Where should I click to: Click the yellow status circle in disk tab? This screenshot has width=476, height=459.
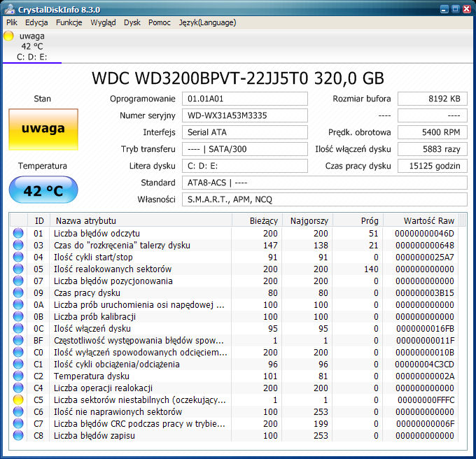tap(8, 36)
